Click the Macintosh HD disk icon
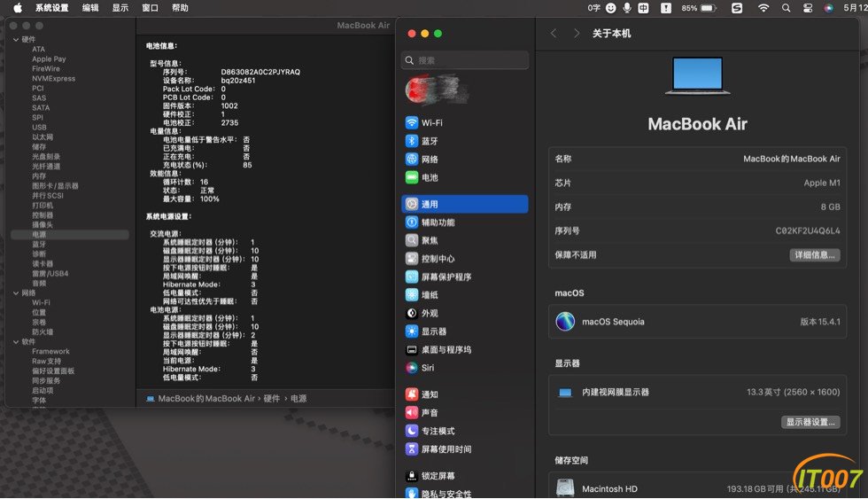 [x=565, y=488]
